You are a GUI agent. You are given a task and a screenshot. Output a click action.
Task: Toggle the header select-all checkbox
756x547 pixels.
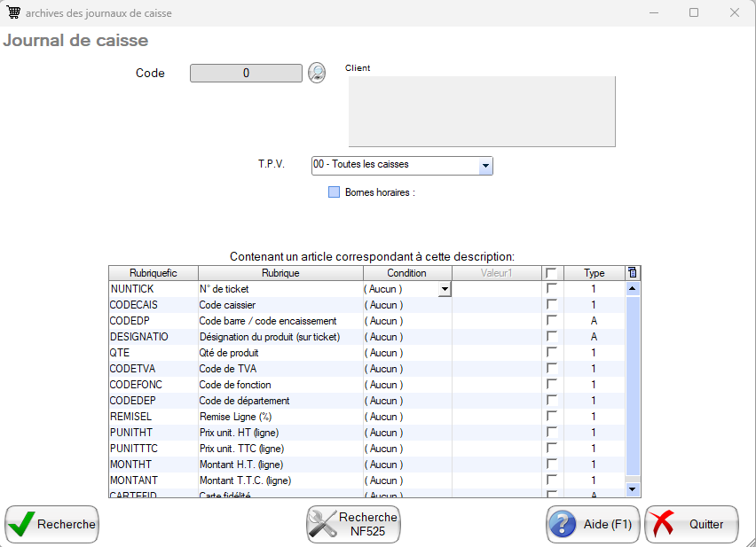click(x=552, y=273)
